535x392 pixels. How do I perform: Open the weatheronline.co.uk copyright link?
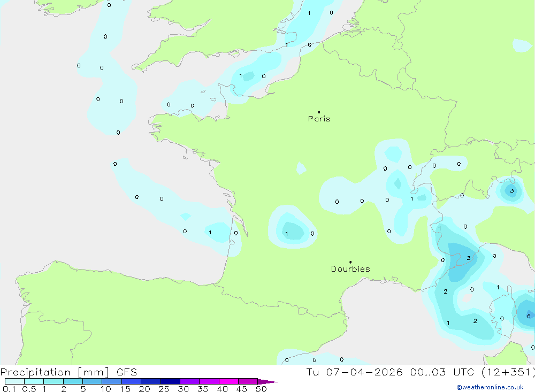[x=490, y=387]
